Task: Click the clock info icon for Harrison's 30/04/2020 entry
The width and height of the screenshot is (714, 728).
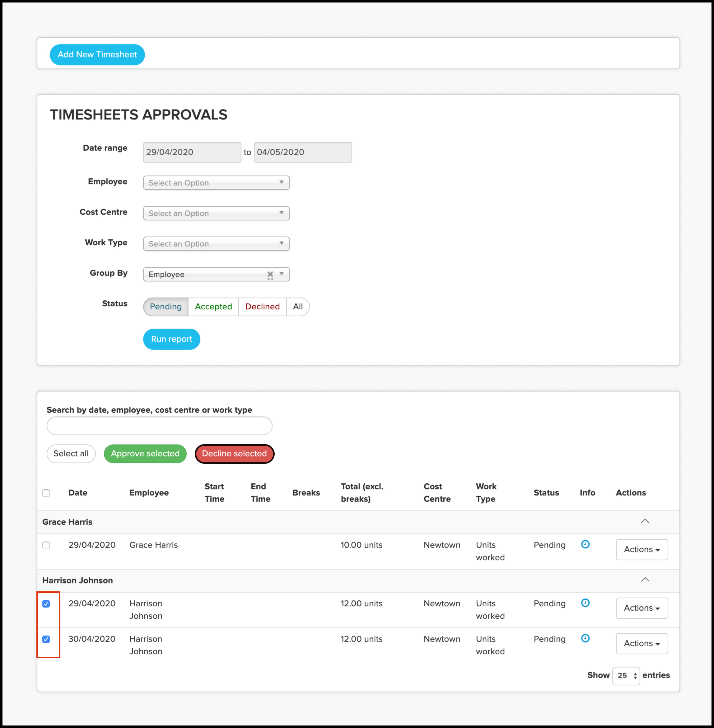Action: point(585,638)
